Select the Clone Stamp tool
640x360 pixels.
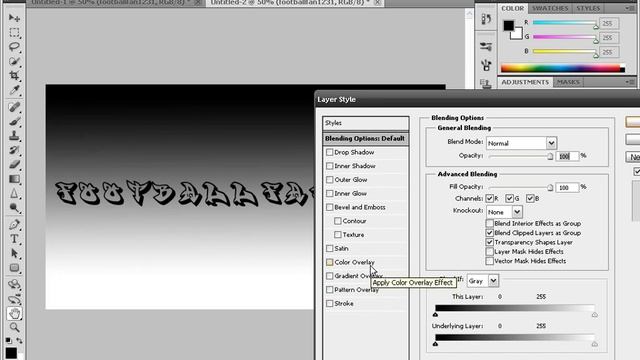[x=14, y=136]
